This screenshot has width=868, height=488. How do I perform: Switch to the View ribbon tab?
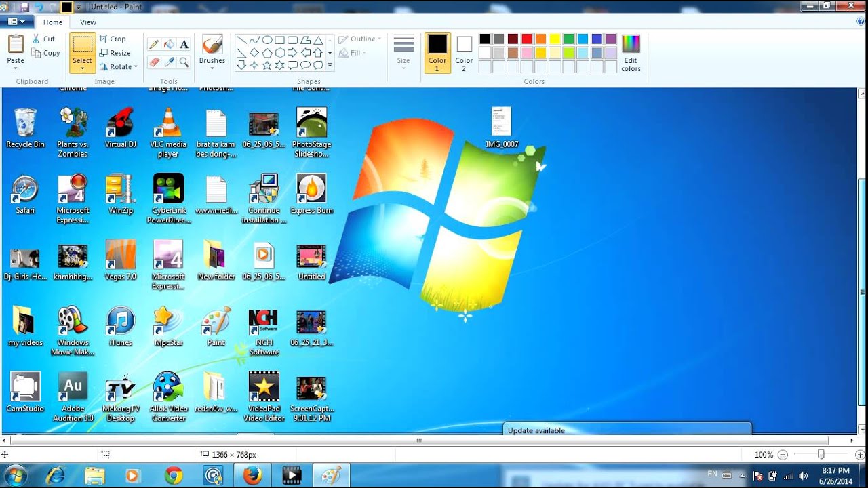tap(88, 22)
